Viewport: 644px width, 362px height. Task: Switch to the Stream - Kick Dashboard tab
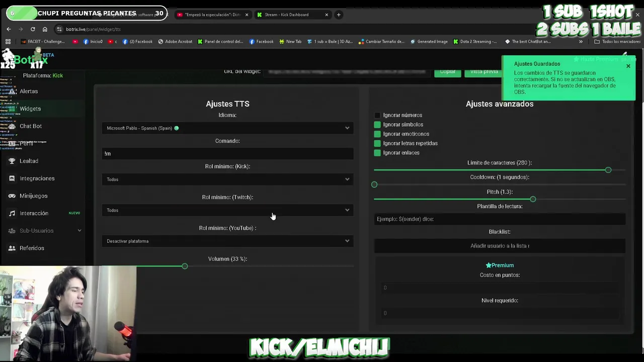[x=292, y=15]
